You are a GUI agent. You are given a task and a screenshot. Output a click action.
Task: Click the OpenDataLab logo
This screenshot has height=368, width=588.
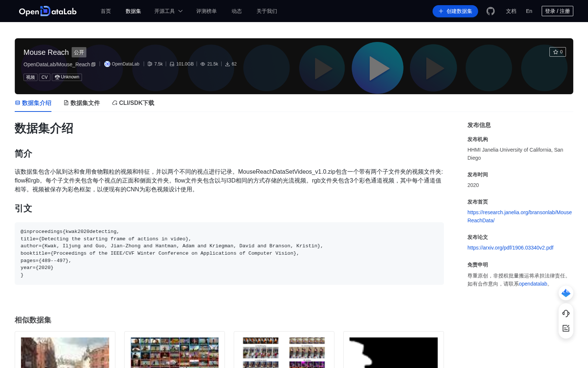(48, 11)
